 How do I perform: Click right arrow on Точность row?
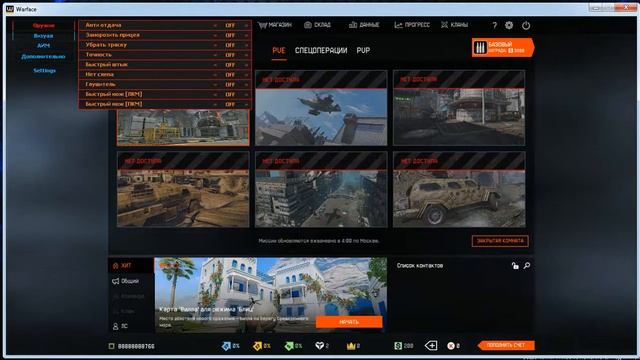(x=246, y=55)
